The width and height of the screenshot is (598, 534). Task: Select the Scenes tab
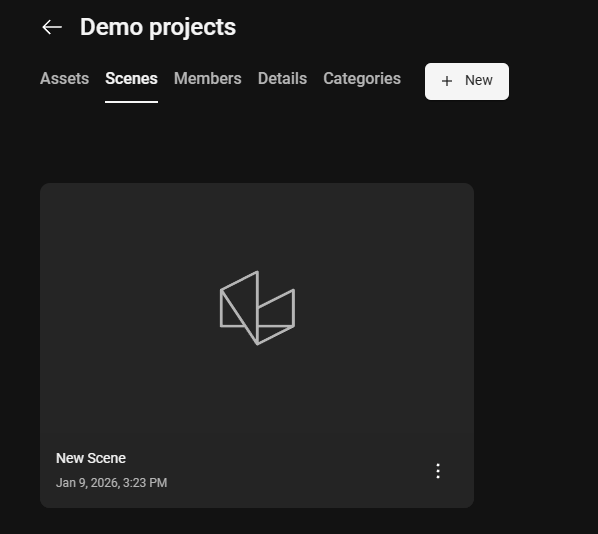(x=131, y=79)
